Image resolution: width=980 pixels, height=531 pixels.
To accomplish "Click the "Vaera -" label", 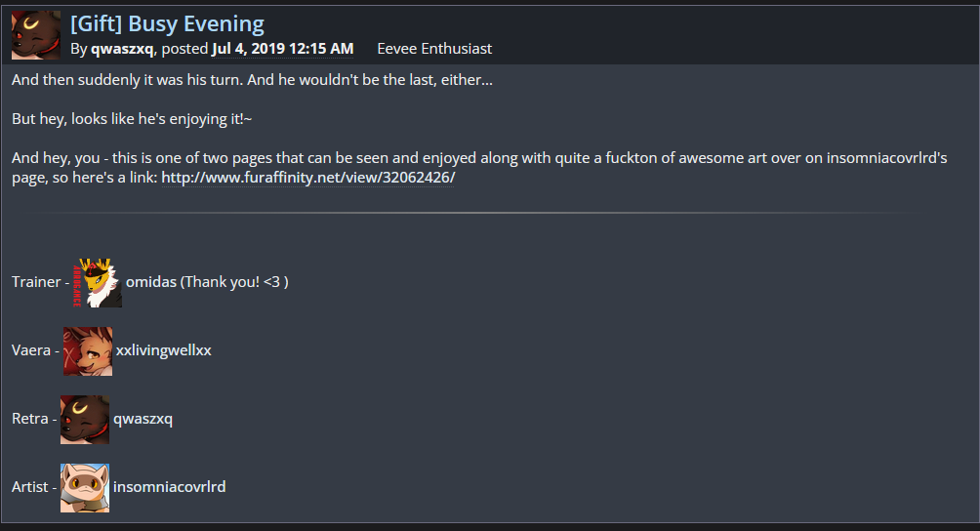I will click(36, 350).
